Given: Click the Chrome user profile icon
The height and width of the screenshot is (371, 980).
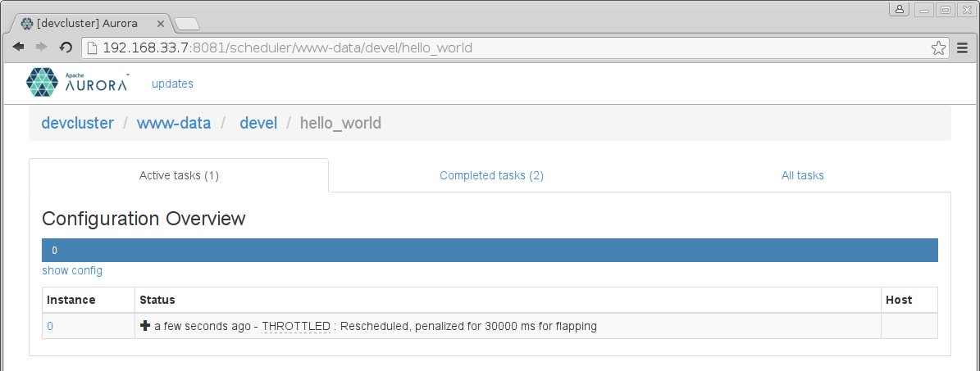Looking at the screenshot, I should (x=900, y=10).
